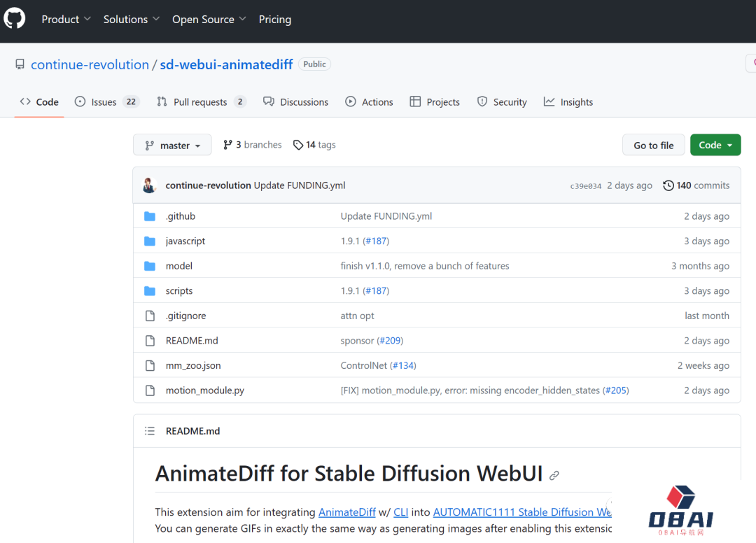Open the Update FUNDING.yml commit message in header
756x543 pixels.
300,185
